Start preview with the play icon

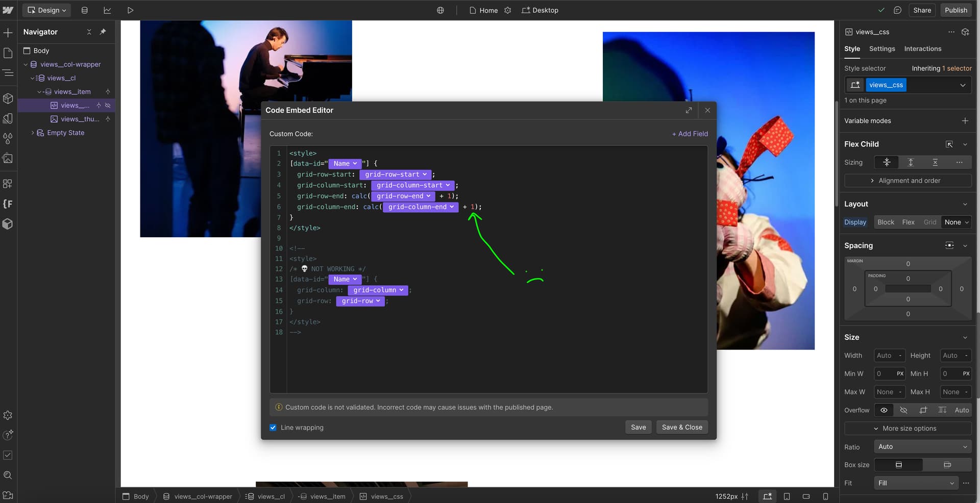(130, 10)
